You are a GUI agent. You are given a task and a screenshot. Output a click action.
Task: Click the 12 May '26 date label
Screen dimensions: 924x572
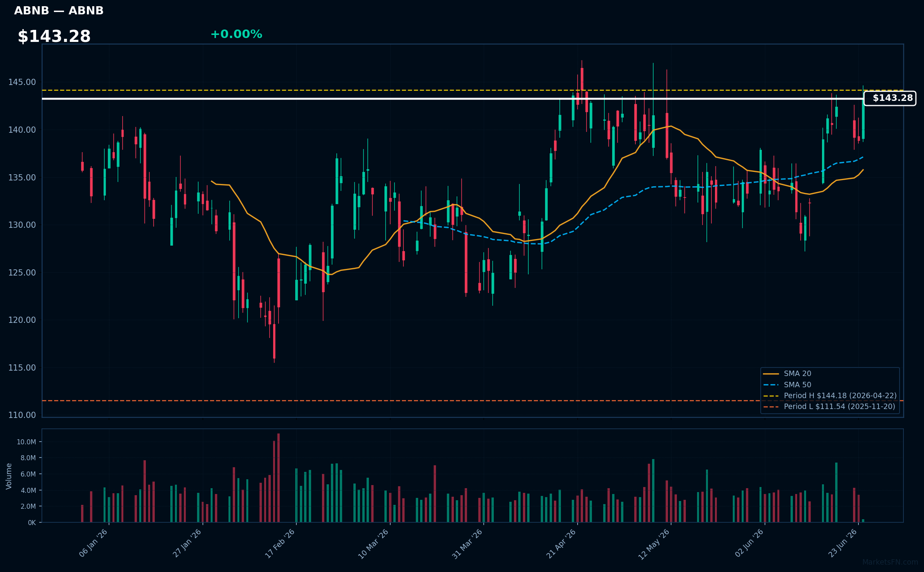(654, 544)
